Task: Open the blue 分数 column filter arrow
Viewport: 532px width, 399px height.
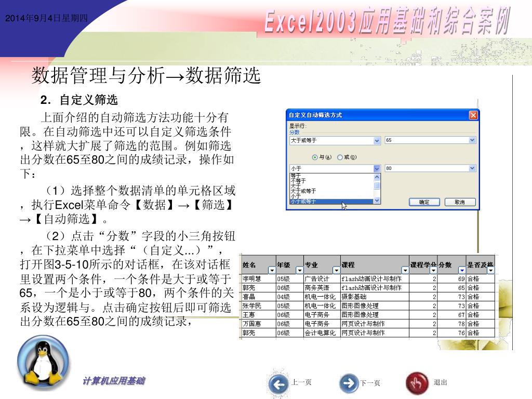Action: pos(462,270)
